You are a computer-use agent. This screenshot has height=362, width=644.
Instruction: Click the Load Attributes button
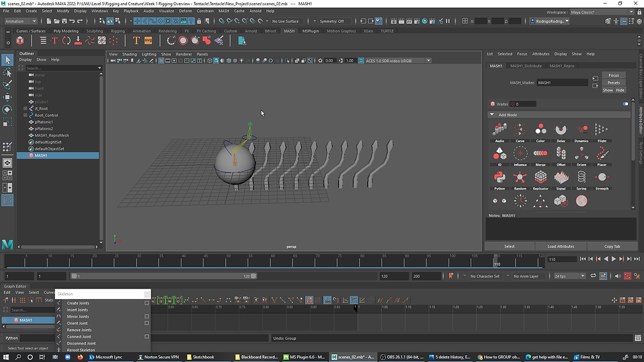(x=561, y=246)
